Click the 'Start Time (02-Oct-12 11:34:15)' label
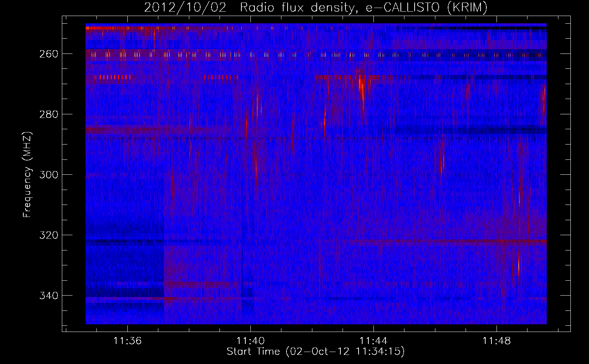589x364 pixels. click(x=316, y=352)
